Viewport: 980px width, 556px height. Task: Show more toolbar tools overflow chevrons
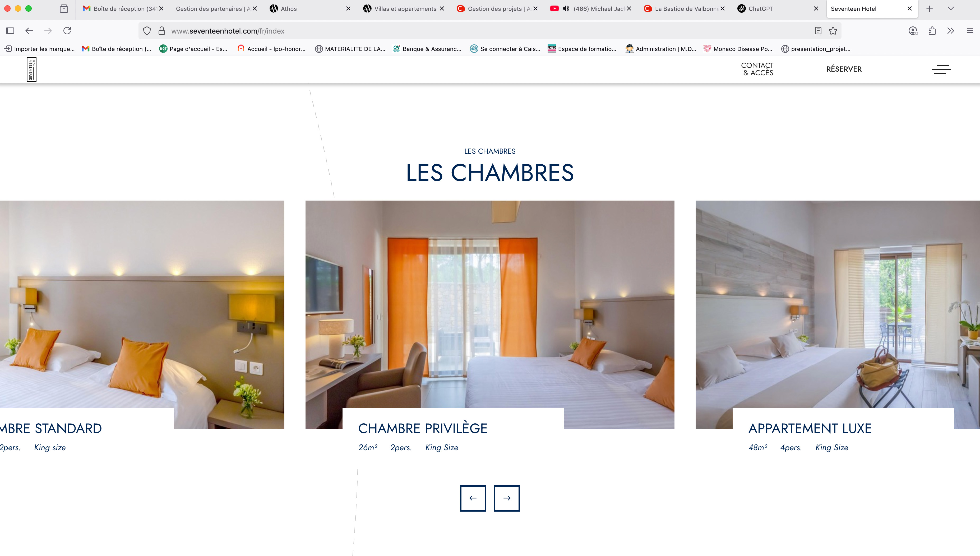click(951, 31)
